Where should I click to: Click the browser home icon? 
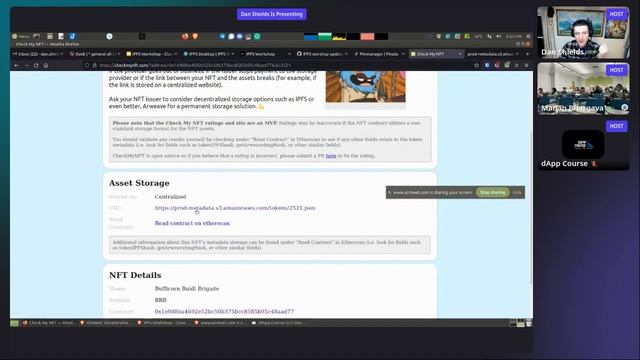pos(46,65)
